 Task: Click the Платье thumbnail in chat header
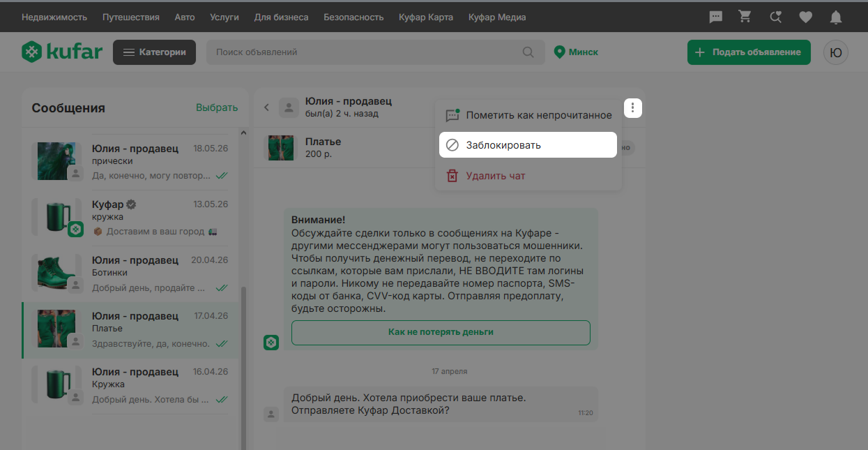[x=282, y=148]
